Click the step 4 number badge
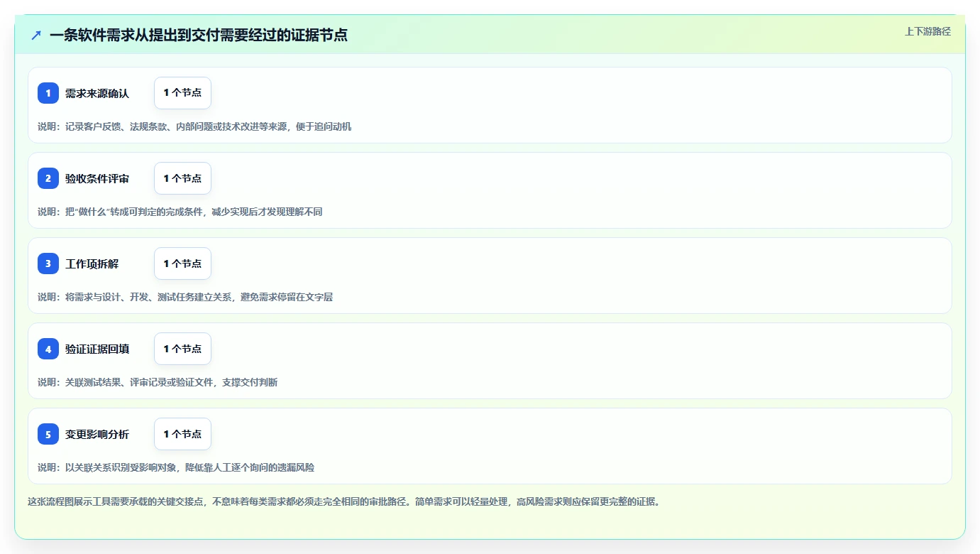Screen dimensions: 980x554 (48, 349)
